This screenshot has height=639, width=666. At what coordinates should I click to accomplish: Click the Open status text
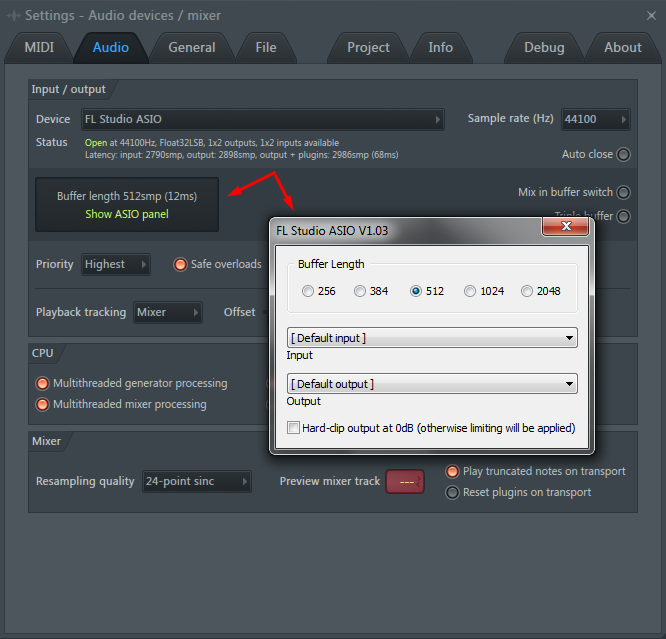point(96,143)
